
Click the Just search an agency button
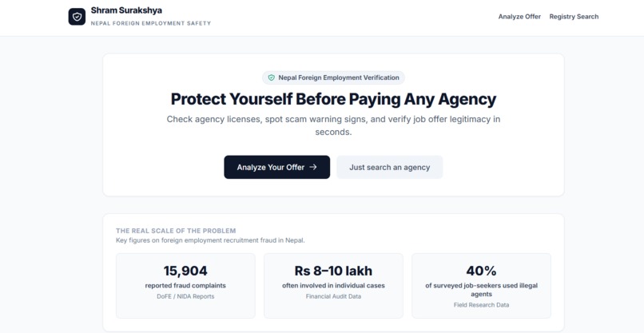[389, 167]
